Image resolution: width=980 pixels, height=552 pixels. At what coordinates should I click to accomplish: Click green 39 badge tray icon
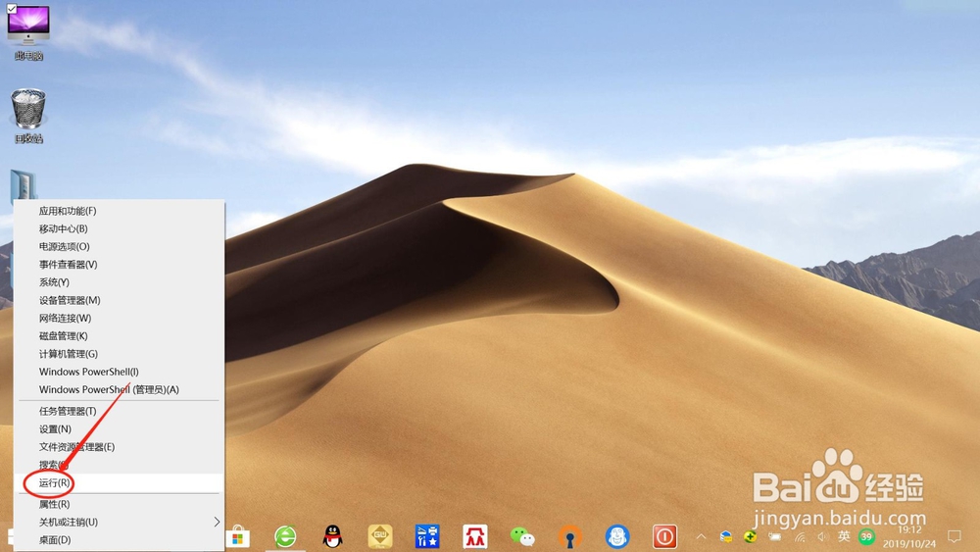[x=866, y=536]
